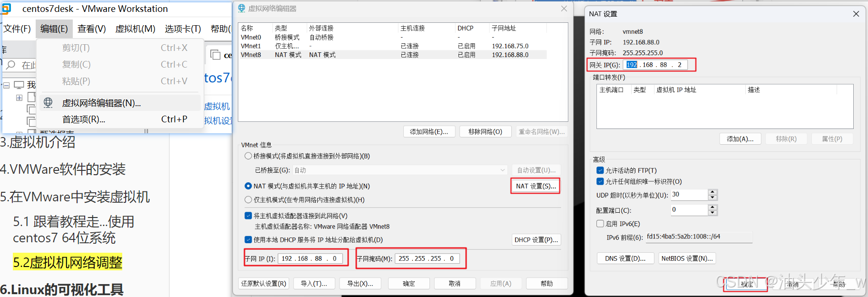868x297 pixels.
Task: Click 移除网络(O) button
Action: [x=485, y=132]
